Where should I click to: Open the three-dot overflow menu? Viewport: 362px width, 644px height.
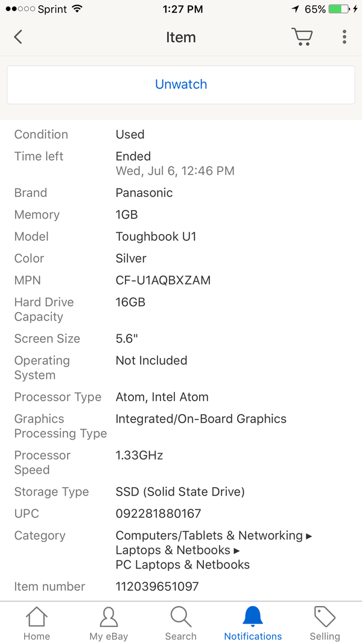345,37
